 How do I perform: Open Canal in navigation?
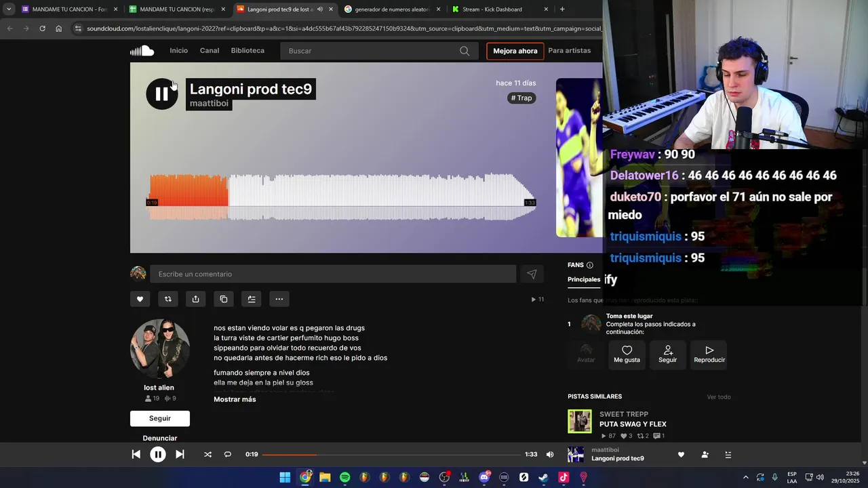coord(210,51)
